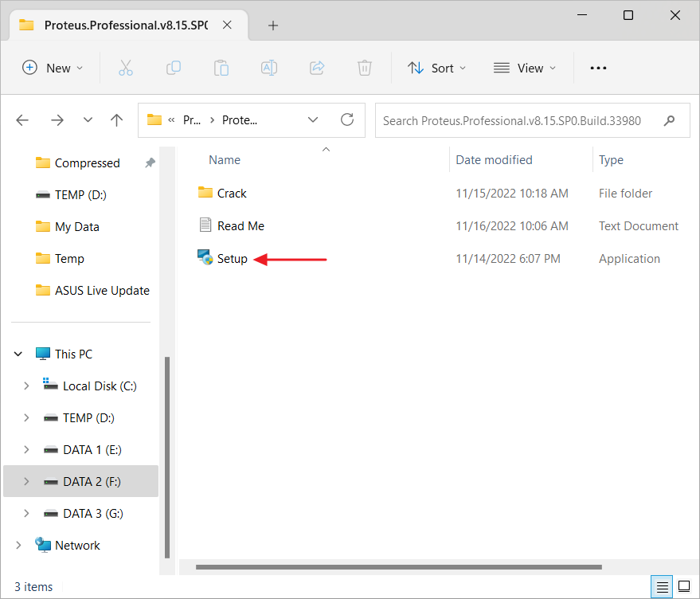Click the Share icon in toolbar
This screenshot has width=700, height=599.
coord(317,68)
